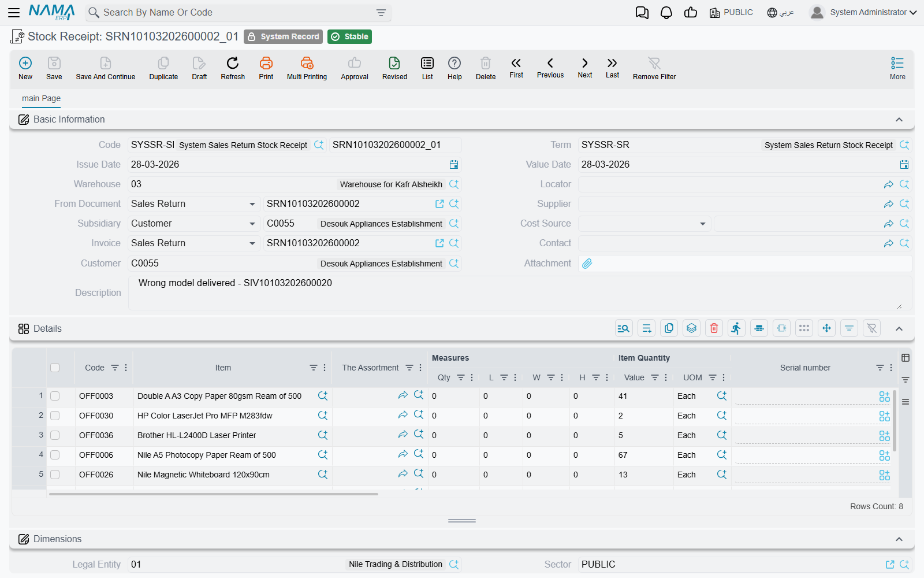
Task: Open the List view
Action: click(x=427, y=68)
